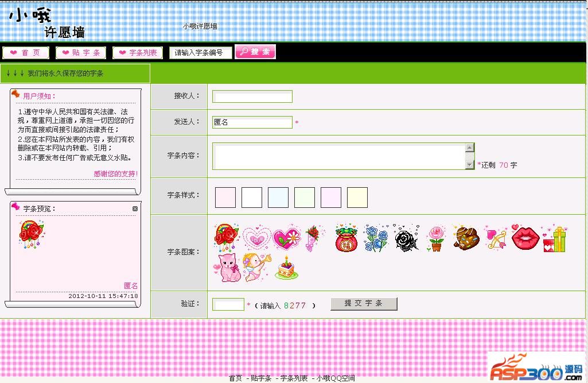
Task: Select the white note style swatch
Action: [252, 198]
